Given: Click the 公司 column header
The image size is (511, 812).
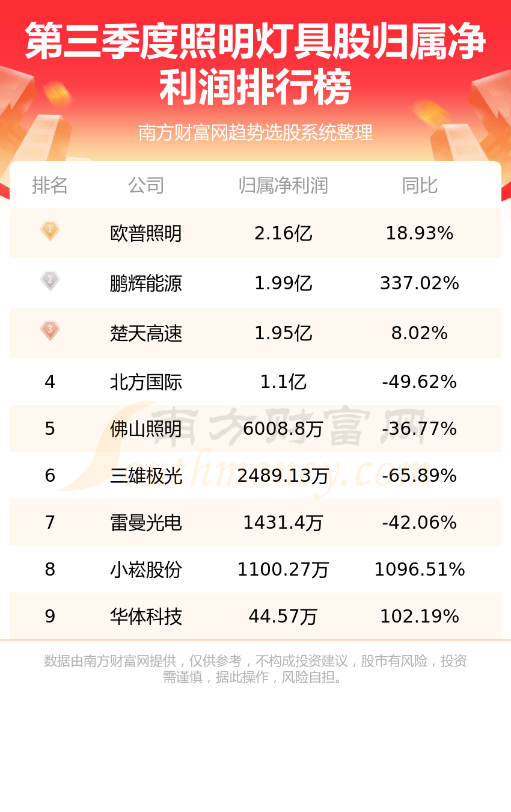Looking at the screenshot, I should click(x=146, y=186).
